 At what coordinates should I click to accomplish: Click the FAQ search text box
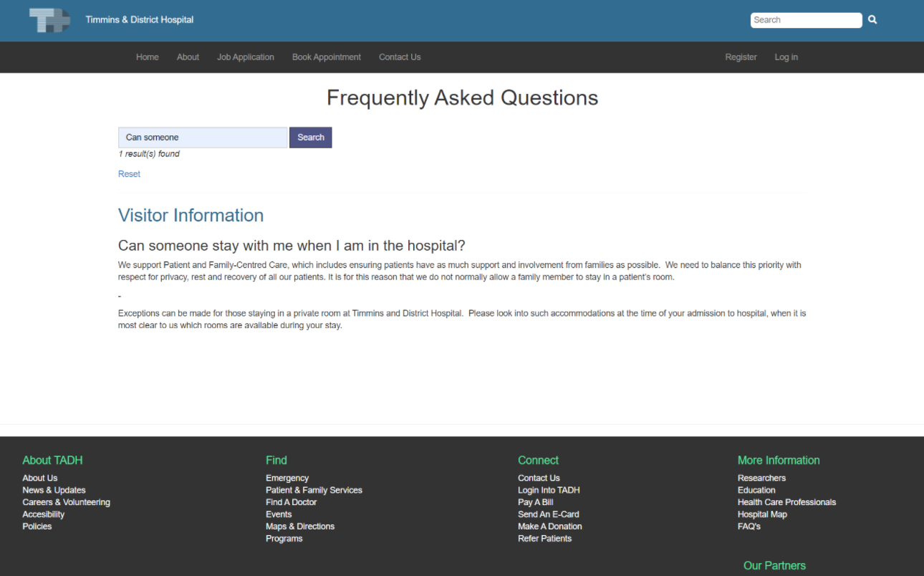pyautogui.click(x=203, y=138)
